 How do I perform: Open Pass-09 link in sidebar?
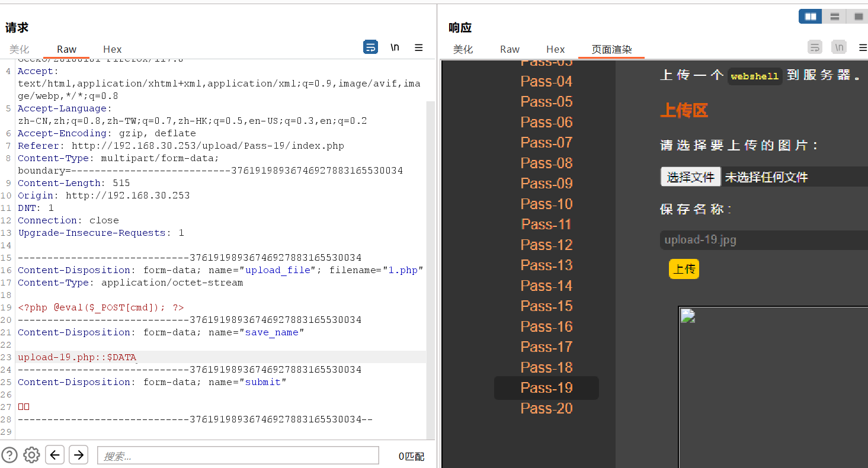[546, 184]
